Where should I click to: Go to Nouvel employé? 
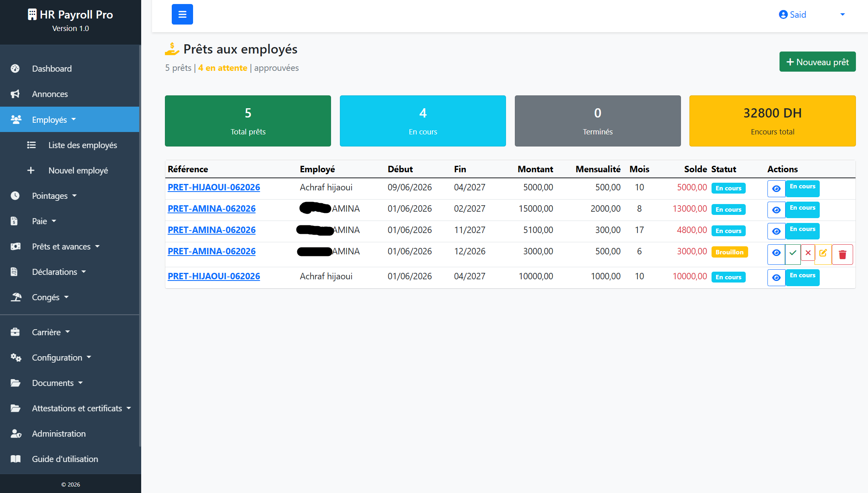tap(70, 170)
